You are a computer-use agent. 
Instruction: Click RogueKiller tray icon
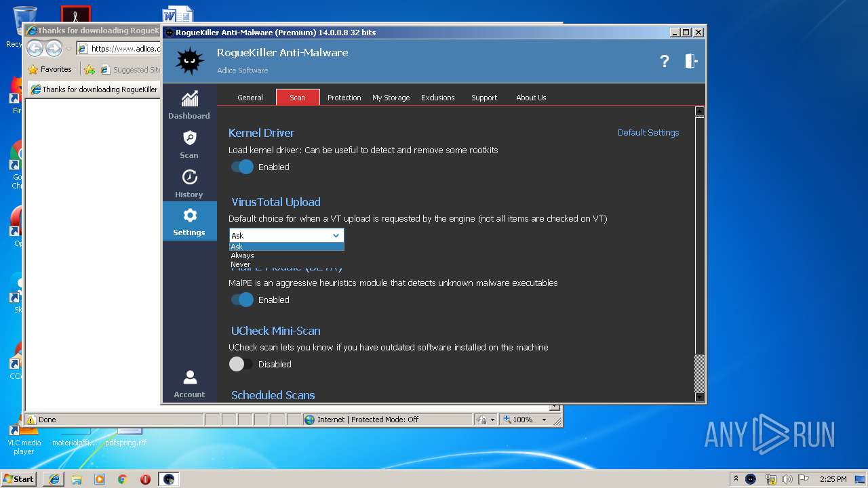(x=751, y=479)
